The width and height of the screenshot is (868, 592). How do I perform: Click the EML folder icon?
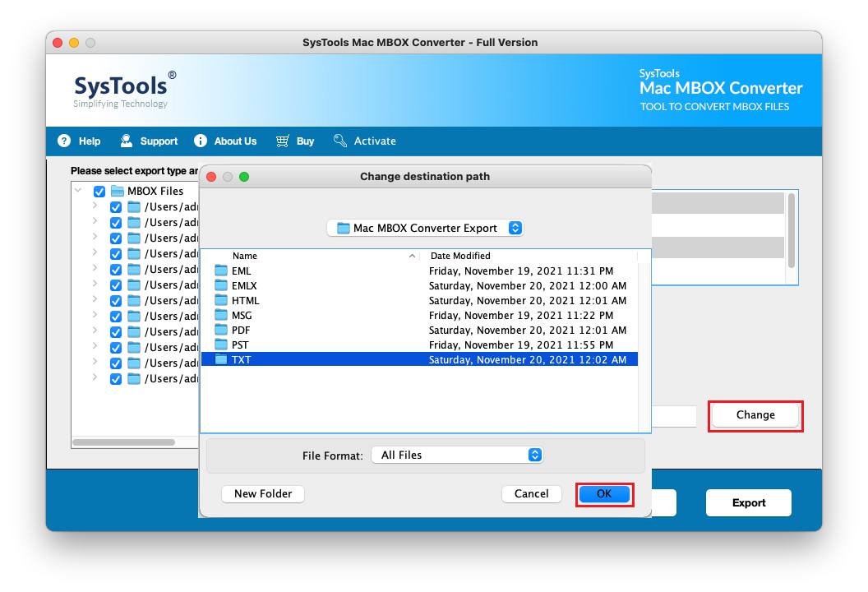pos(221,271)
